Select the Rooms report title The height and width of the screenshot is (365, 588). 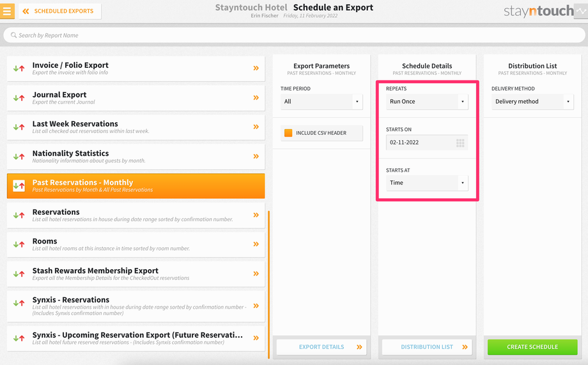coord(45,241)
